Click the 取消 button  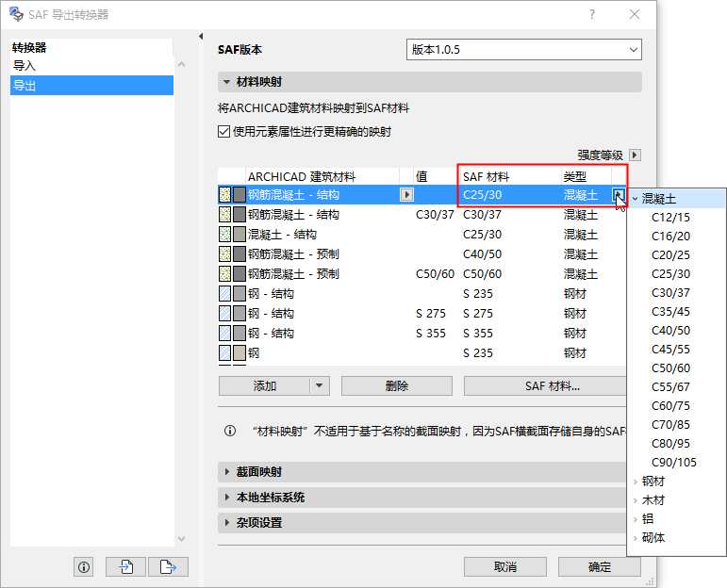505,566
